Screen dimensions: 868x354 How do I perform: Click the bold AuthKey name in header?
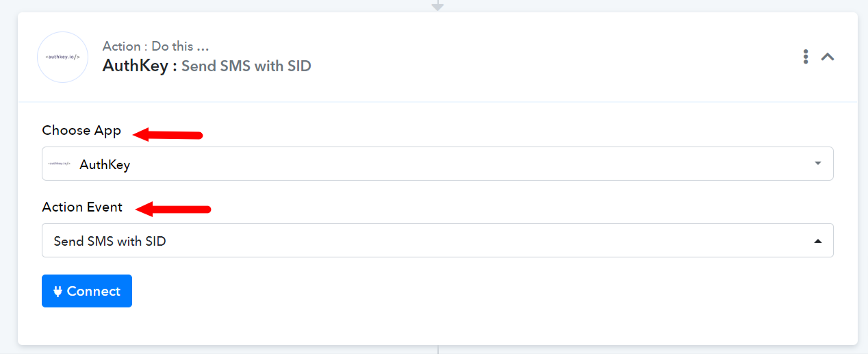[x=136, y=66]
